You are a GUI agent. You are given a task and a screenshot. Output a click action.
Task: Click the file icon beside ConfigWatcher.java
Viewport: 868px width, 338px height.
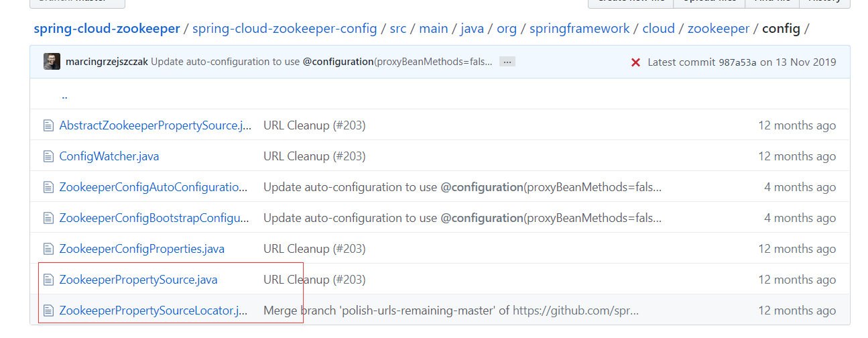tap(48, 156)
